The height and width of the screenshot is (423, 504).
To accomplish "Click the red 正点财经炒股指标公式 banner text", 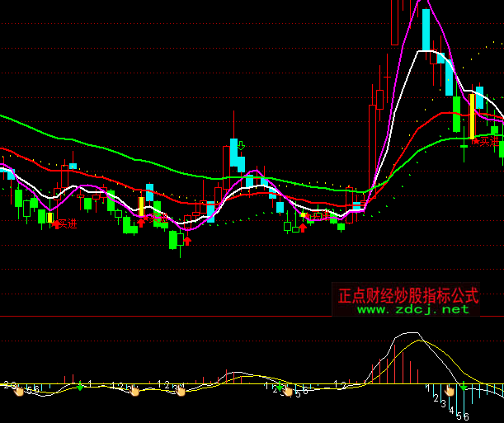I will point(408,295).
